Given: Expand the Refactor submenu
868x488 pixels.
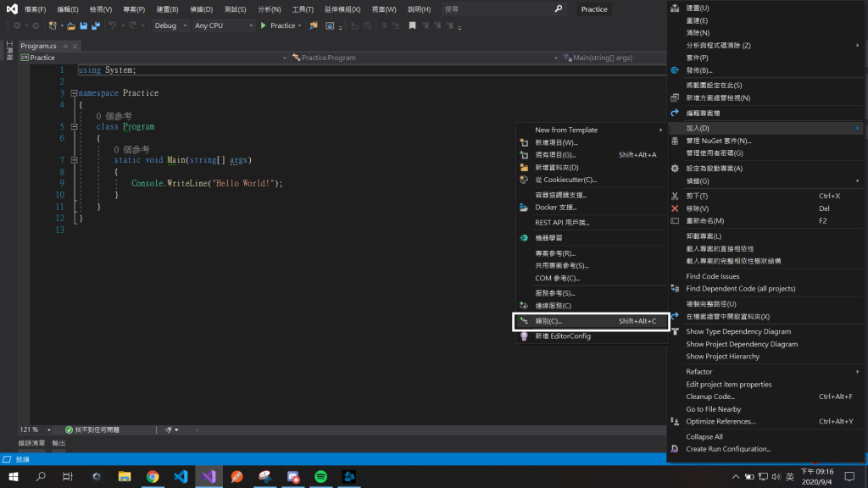Looking at the screenshot, I should (x=766, y=372).
